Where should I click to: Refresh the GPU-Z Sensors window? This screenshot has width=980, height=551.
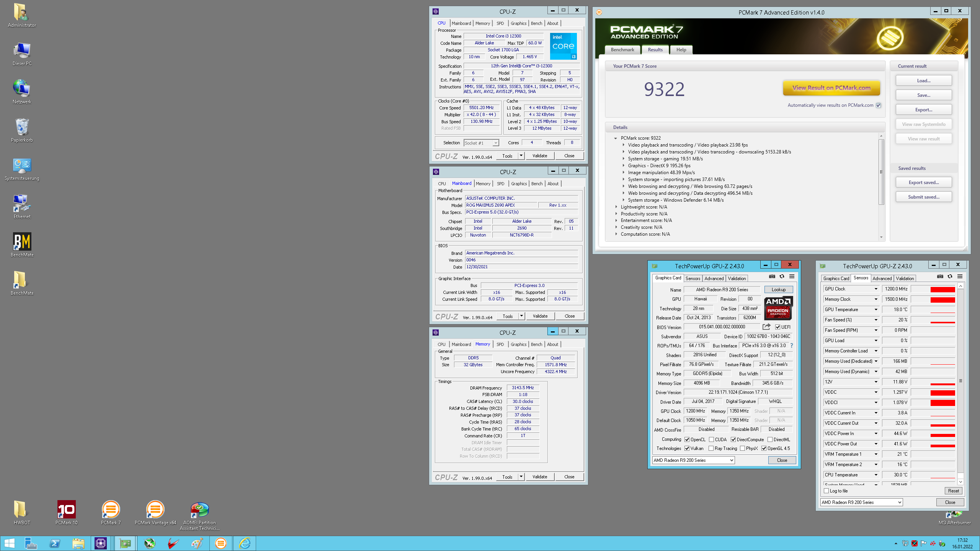pos(950,276)
